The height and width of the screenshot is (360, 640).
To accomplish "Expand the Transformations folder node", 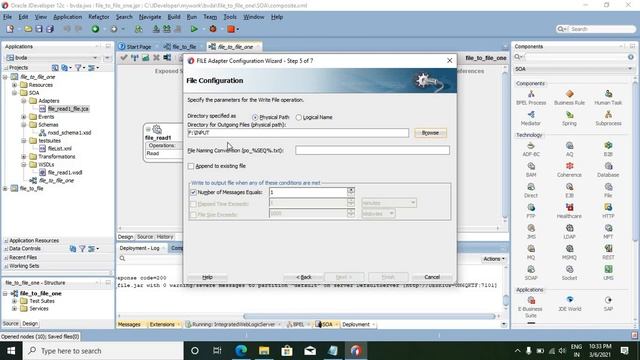I will (x=24, y=157).
